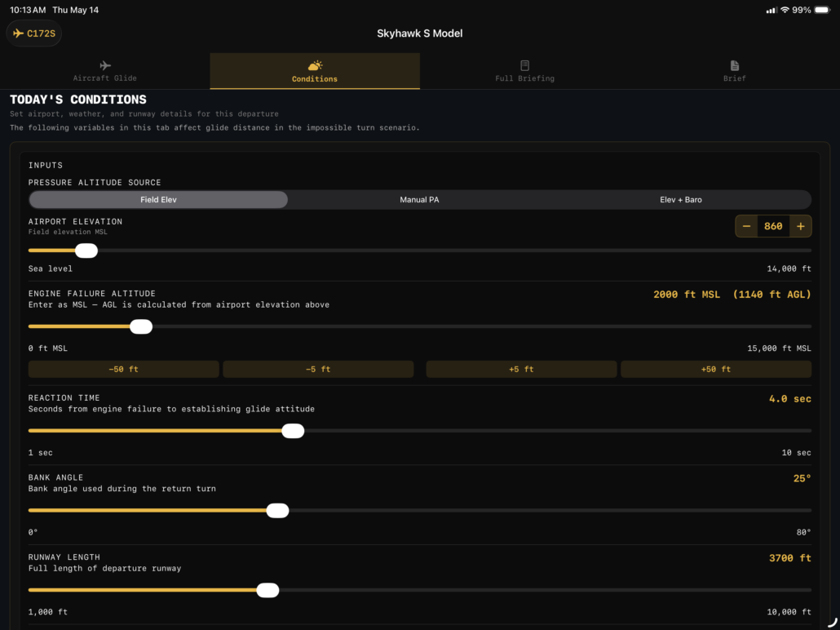Tap the −5 ft adjustment button
The width and height of the screenshot is (840, 630).
(318, 369)
